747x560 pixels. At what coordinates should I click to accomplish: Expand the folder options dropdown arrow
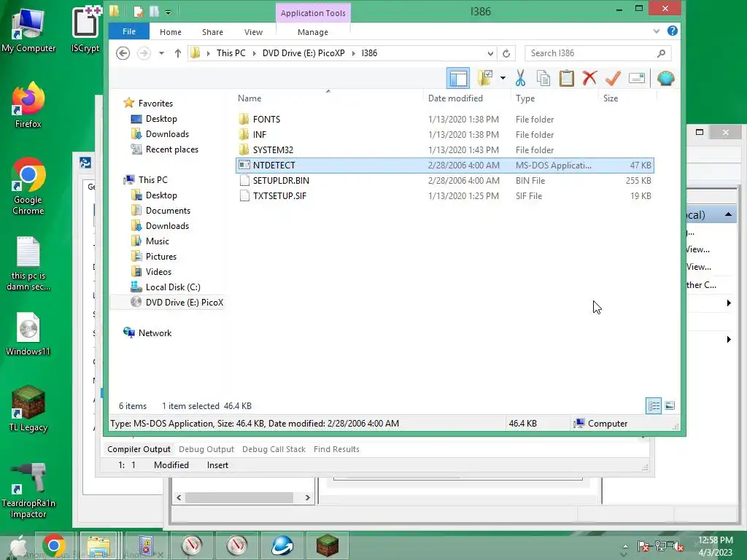(503, 78)
